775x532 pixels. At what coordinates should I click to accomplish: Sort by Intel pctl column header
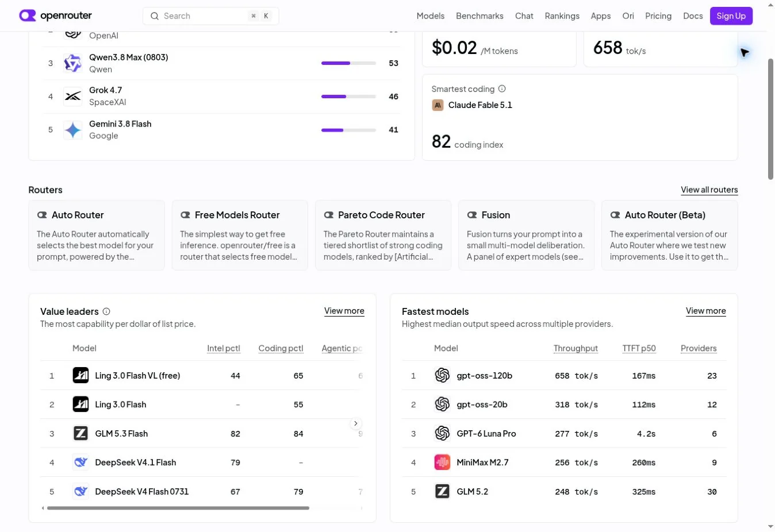pos(224,348)
